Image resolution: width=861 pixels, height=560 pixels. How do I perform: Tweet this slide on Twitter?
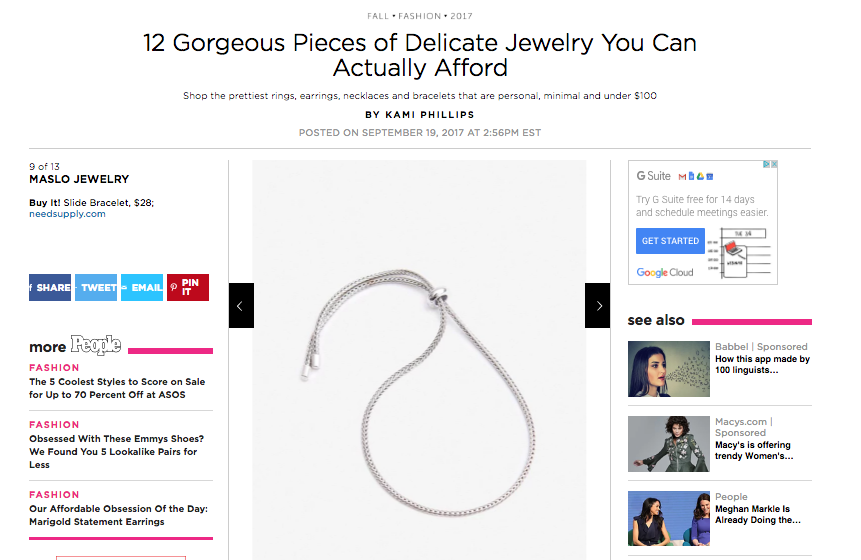pos(96,287)
